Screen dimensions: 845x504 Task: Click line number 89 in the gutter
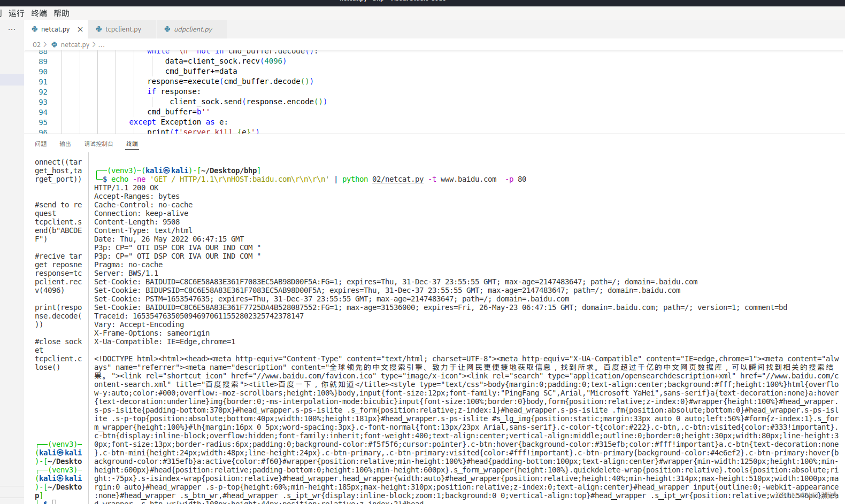pyautogui.click(x=43, y=61)
